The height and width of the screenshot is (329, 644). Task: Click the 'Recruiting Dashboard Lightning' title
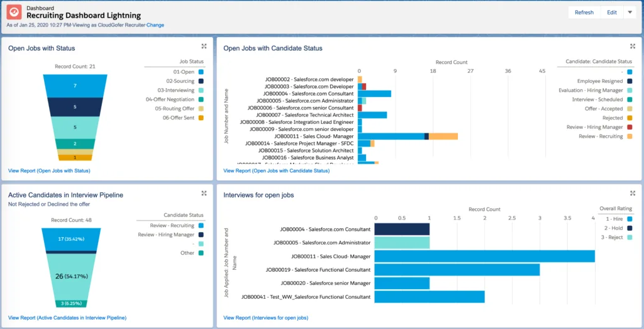click(x=84, y=16)
